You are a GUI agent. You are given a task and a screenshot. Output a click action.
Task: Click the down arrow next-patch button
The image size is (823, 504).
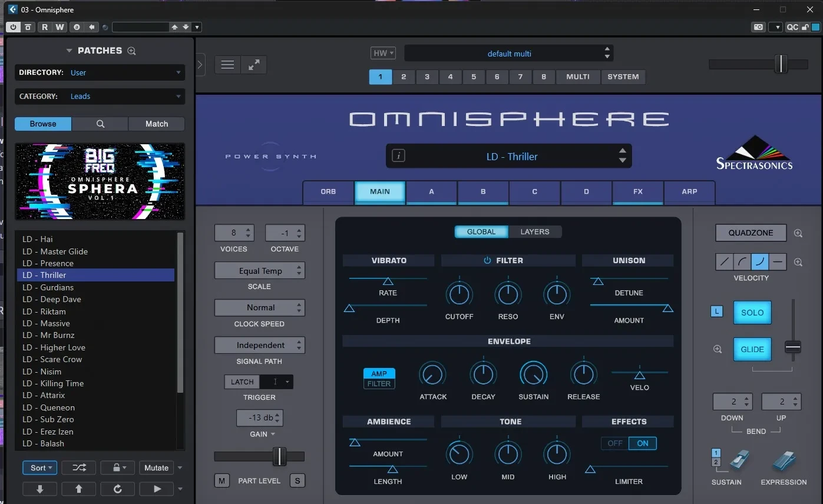coord(40,489)
